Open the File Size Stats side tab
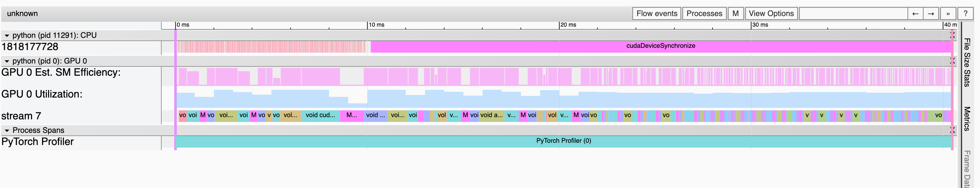Screen dimensions: 980x188 967,63
